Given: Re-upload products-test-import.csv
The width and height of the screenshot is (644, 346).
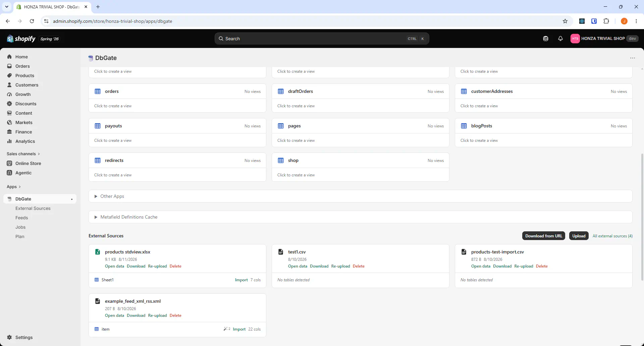Looking at the screenshot, I should (524, 266).
